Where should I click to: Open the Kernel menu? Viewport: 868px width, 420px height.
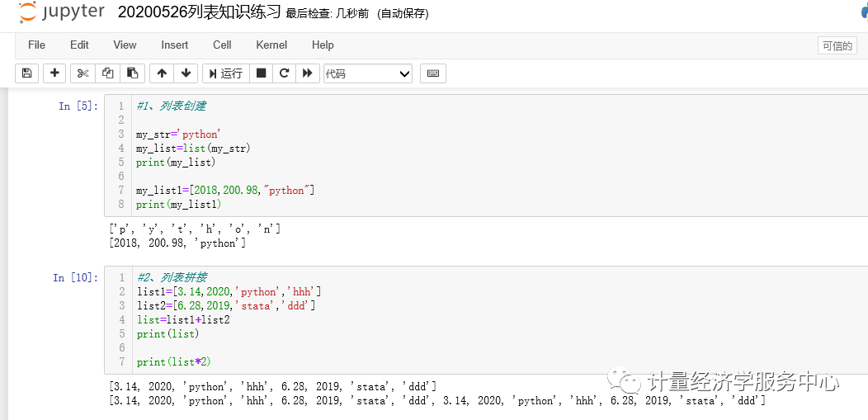(271, 45)
